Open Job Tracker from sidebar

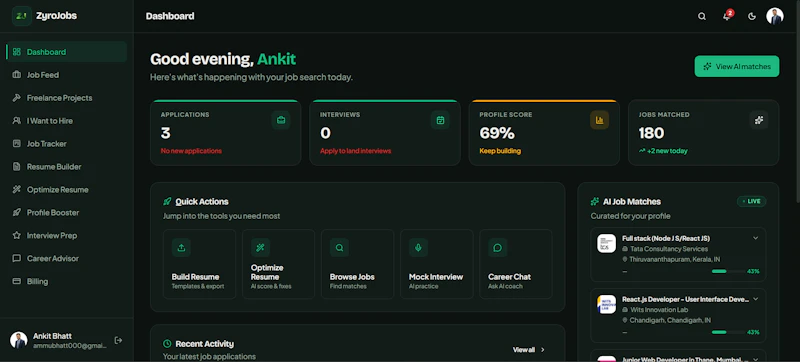coord(67,144)
